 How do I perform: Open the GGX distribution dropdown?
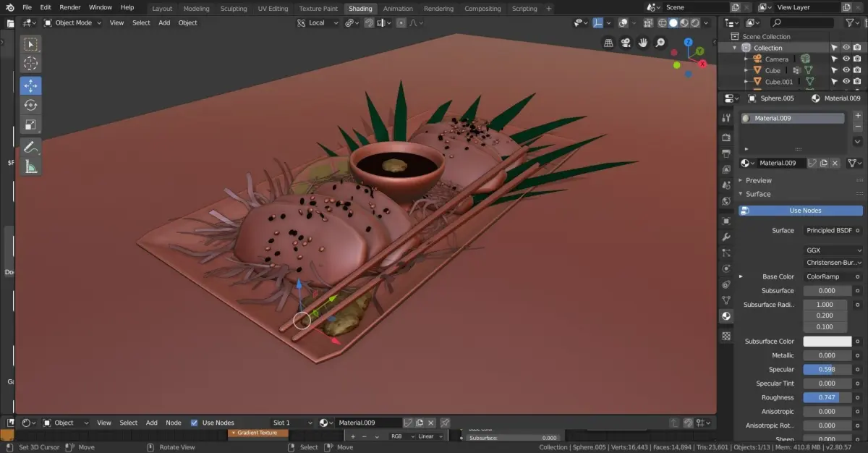tap(833, 250)
